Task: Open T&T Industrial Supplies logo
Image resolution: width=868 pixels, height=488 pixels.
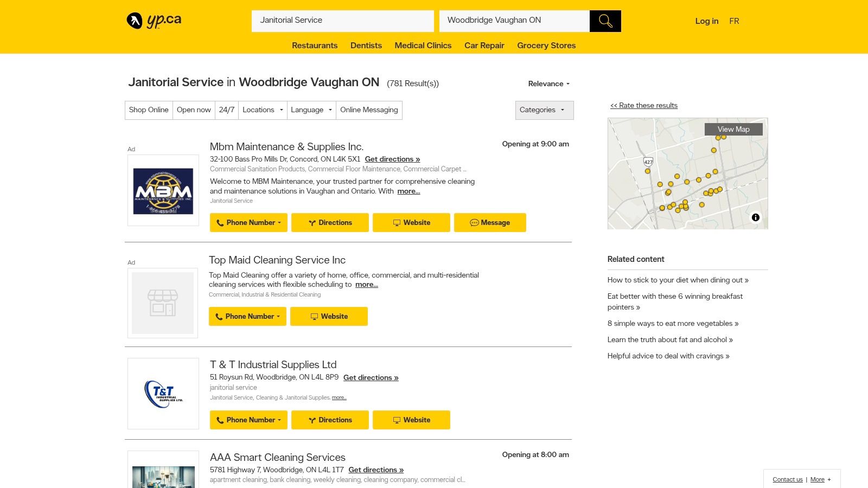Action: click(163, 394)
